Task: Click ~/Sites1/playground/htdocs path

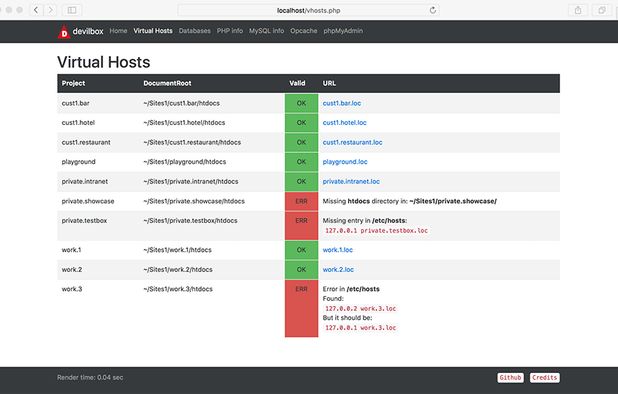Action: tap(184, 162)
